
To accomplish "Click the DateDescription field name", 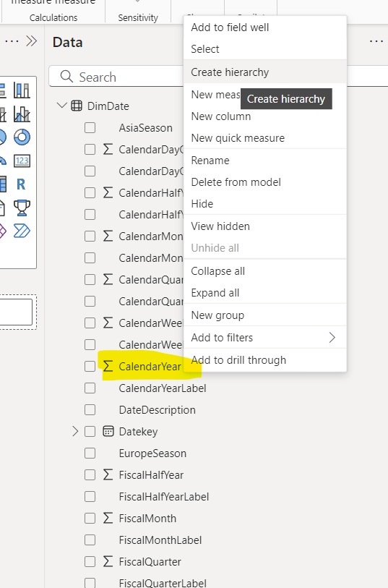I will [158, 410].
